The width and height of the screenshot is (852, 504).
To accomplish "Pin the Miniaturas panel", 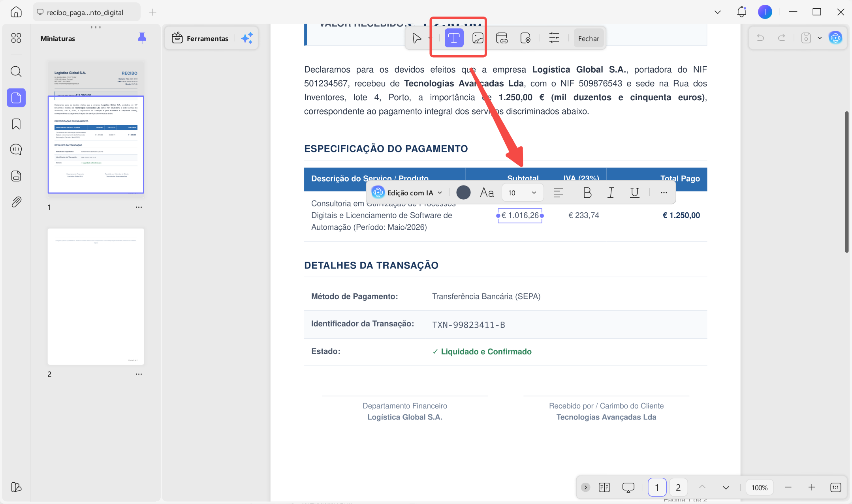I will tap(142, 38).
